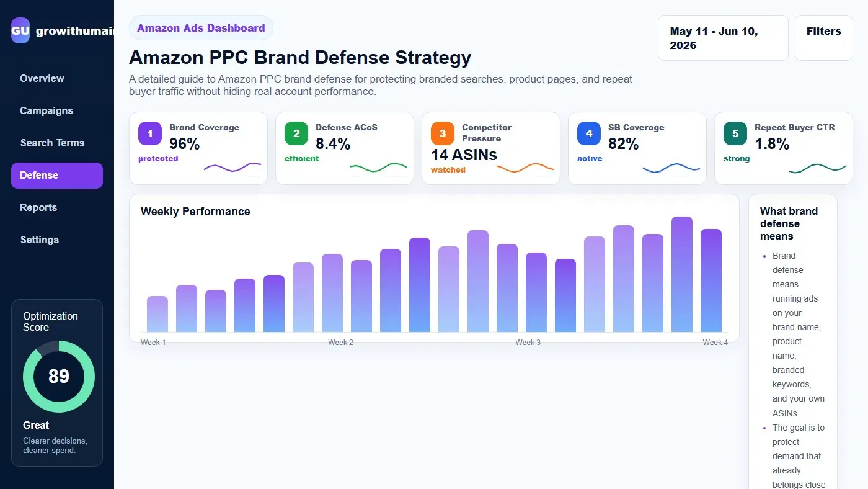The image size is (868, 489).
Task: Click the 8.4% Defense ACoS value
Action: pos(333,144)
